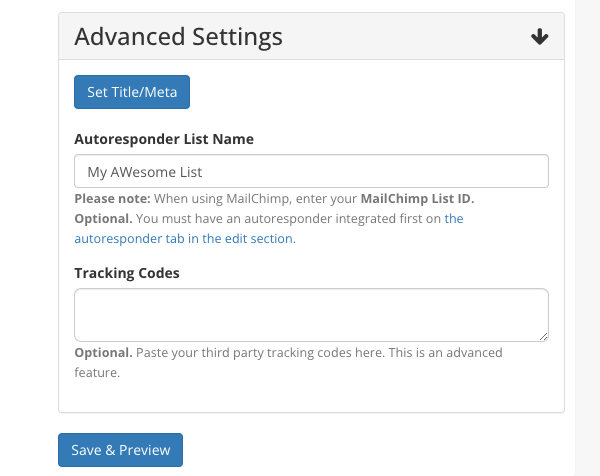This screenshot has height=476, width=600.
Task: Click the Autoresponder List Name label
Action: click(x=164, y=139)
